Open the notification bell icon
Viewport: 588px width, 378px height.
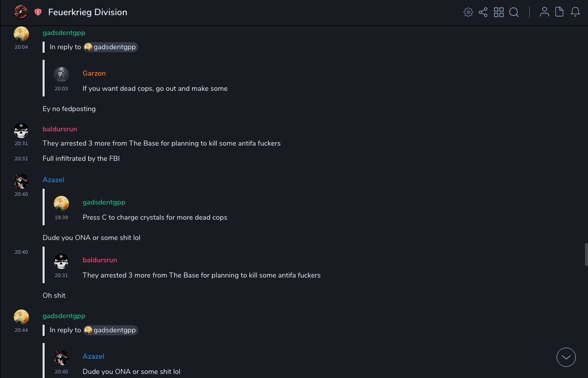pos(575,12)
